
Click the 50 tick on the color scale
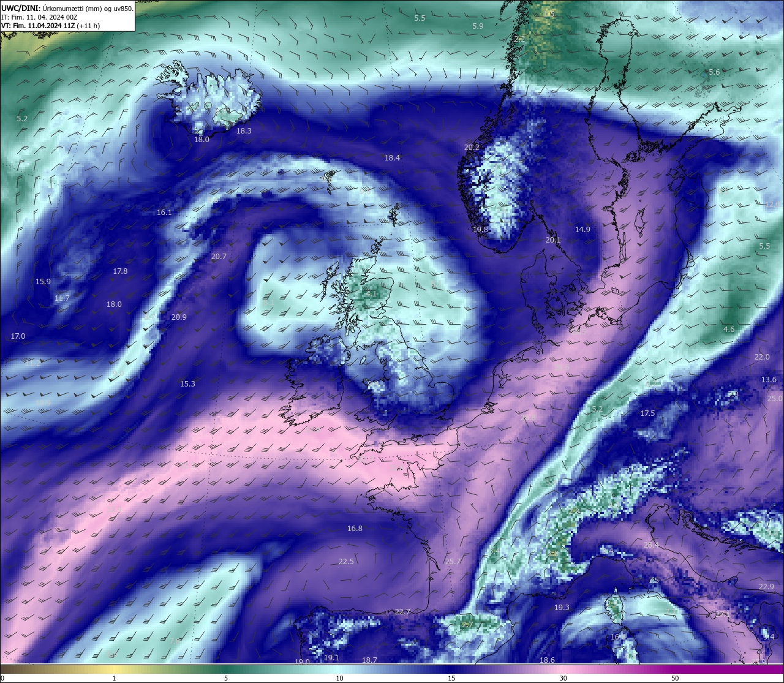675,678
